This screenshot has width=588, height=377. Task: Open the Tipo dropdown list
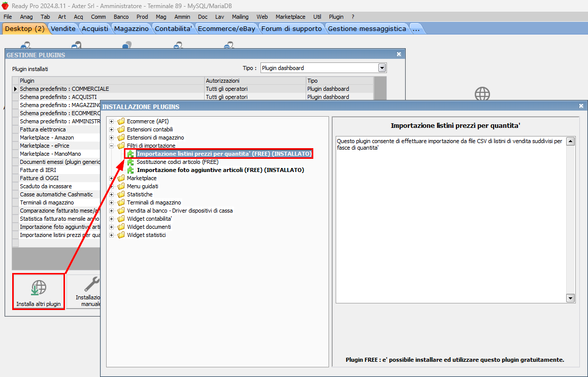pos(382,68)
